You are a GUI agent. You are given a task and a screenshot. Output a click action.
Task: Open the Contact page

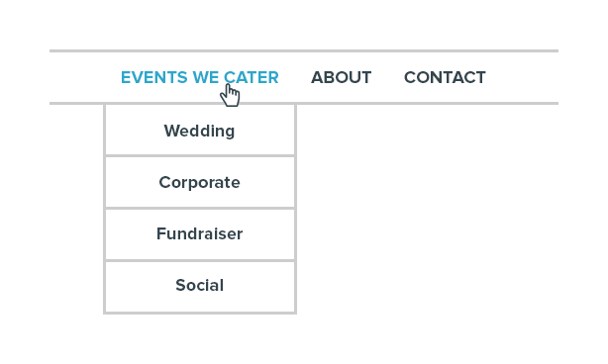(445, 77)
